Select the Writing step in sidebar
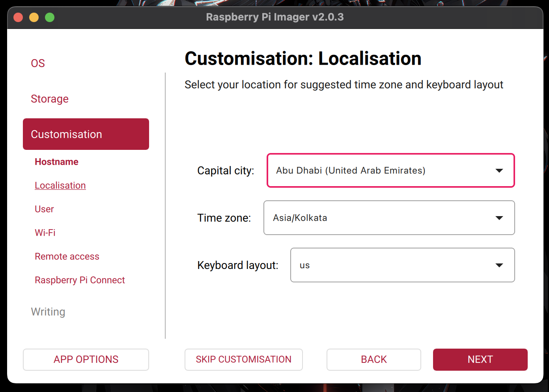549x392 pixels. point(48,312)
